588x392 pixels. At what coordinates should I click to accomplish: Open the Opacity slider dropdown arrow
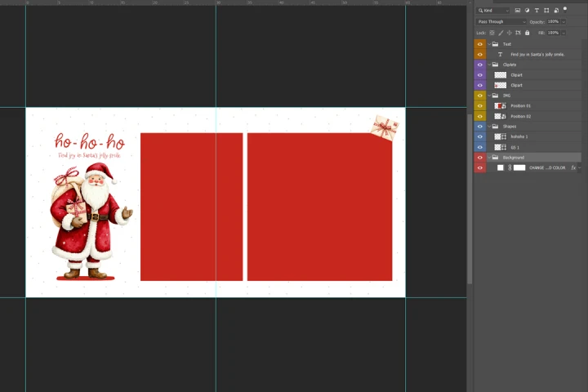click(x=563, y=22)
